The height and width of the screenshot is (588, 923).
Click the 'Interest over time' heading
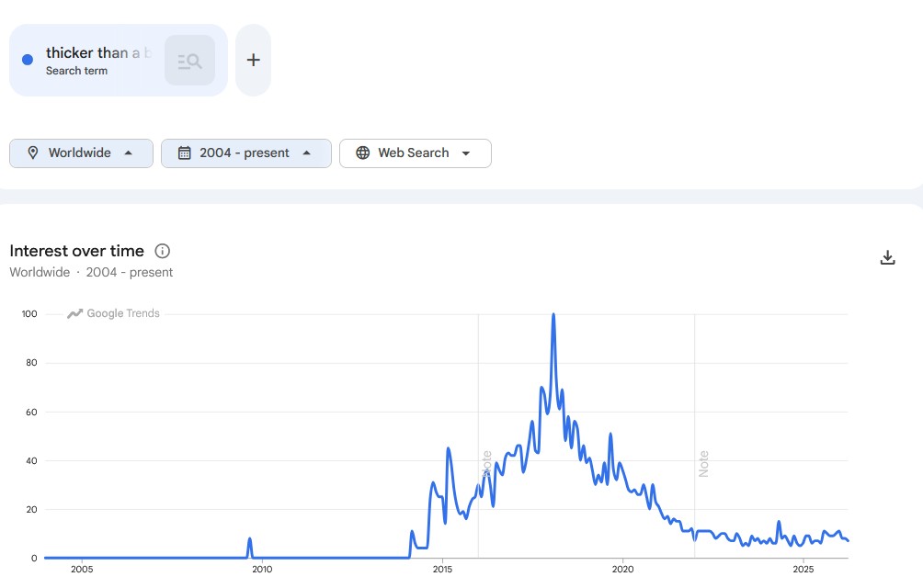tap(76, 251)
